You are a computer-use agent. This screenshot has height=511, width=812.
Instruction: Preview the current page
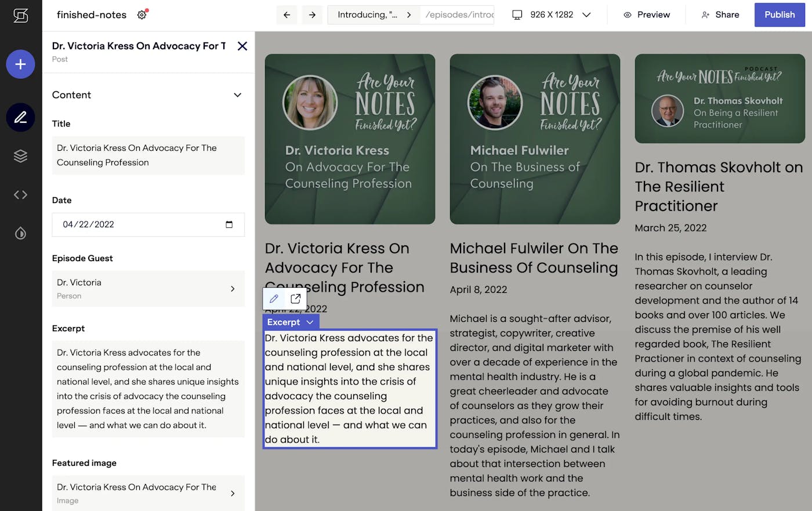coord(646,15)
